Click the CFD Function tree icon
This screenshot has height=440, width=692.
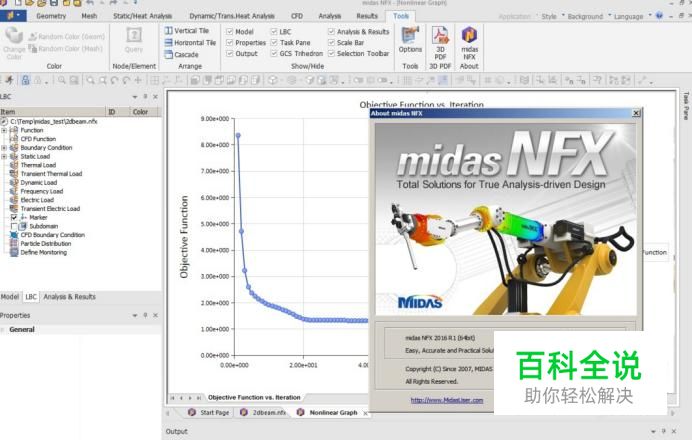[x=14, y=139]
